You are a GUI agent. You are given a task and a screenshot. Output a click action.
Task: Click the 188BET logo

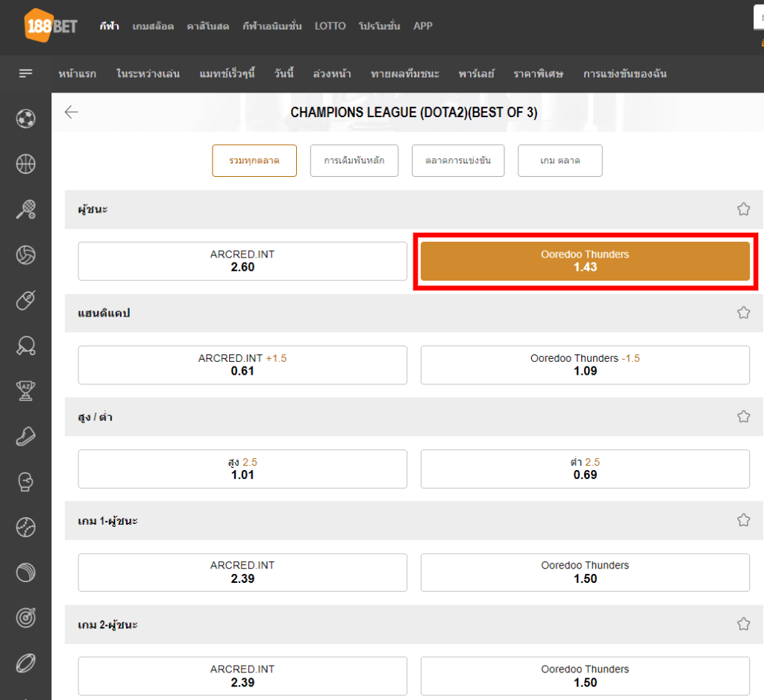[51, 25]
